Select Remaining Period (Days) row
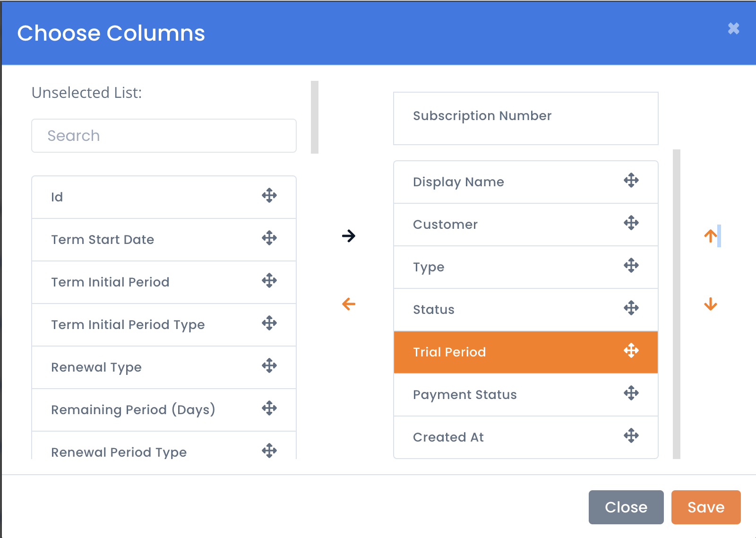The image size is (756, 538). 164,410
